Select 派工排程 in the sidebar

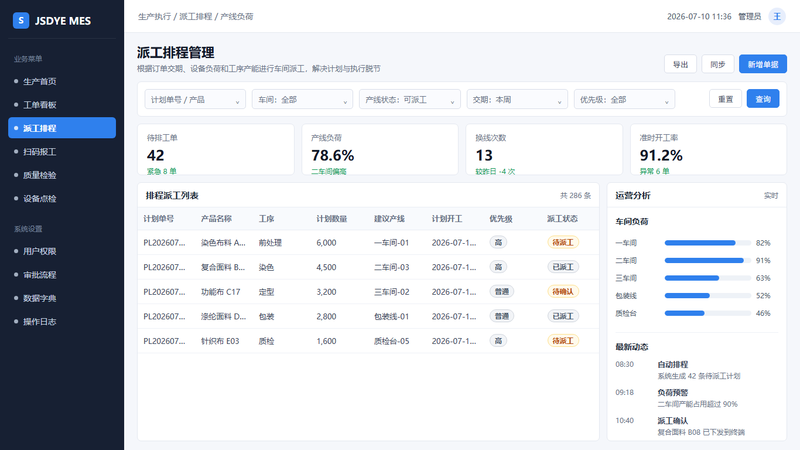click(x=62, y=128)
